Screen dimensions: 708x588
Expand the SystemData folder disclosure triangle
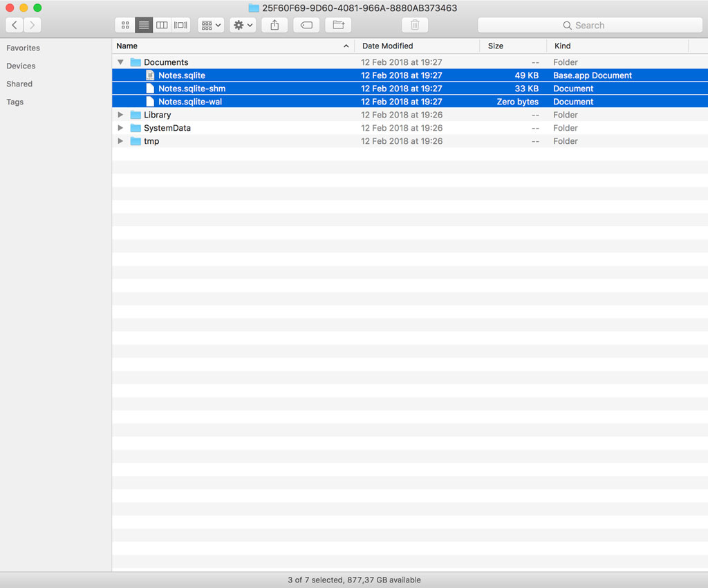coord(121,128)
